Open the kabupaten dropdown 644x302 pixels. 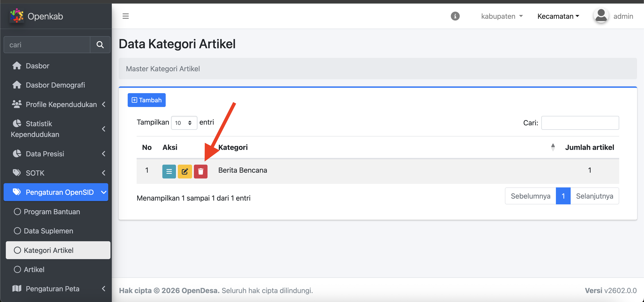(502, 16)
